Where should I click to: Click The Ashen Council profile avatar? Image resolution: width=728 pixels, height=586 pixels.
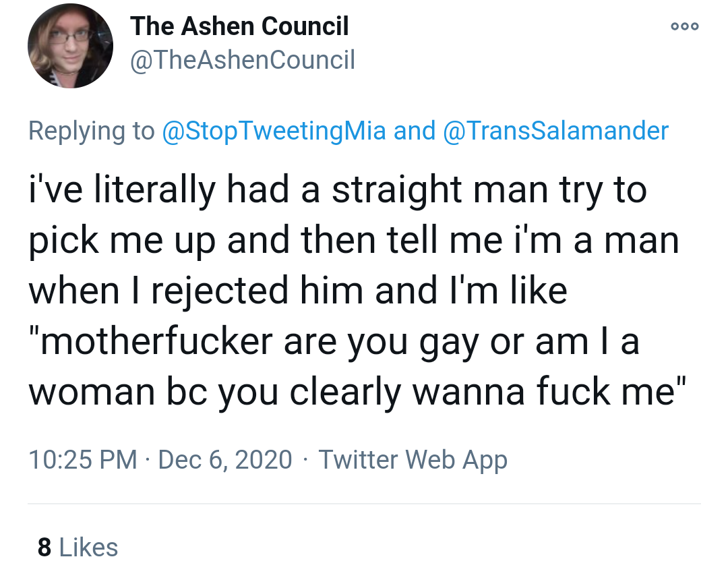[x=70, y=46]
